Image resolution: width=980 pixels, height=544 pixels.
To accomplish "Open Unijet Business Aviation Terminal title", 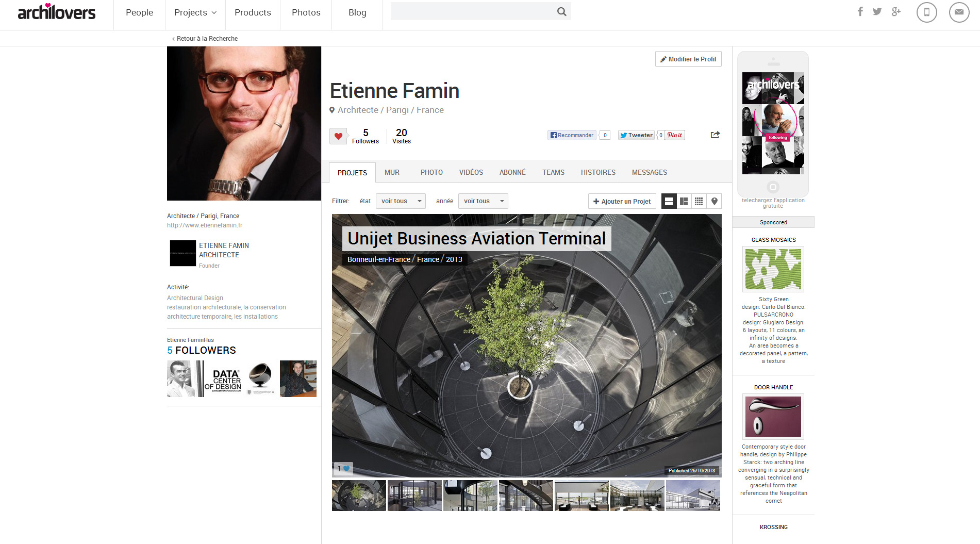I will [x=476, y=239].
